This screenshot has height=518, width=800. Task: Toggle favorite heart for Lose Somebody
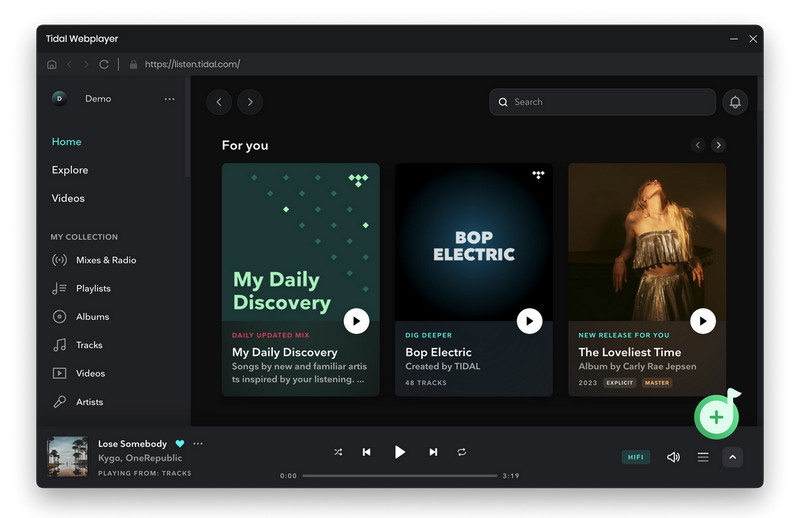pos(180,443)
